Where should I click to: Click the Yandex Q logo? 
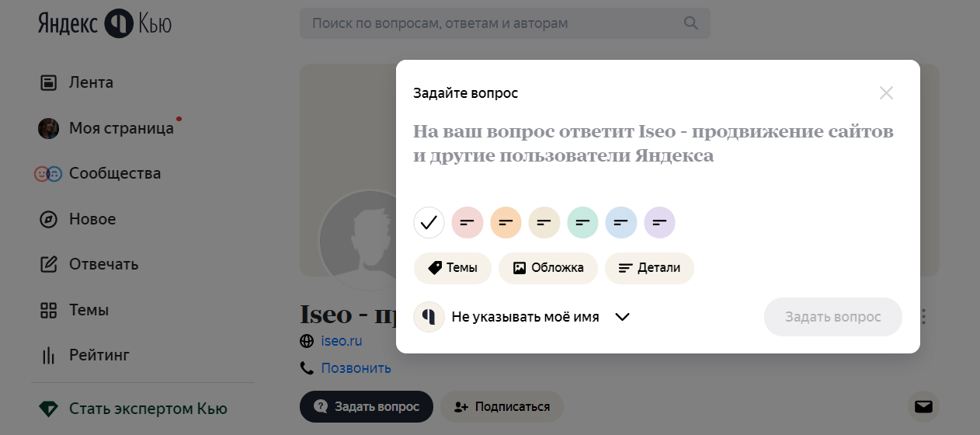click(x=105, y=23)
